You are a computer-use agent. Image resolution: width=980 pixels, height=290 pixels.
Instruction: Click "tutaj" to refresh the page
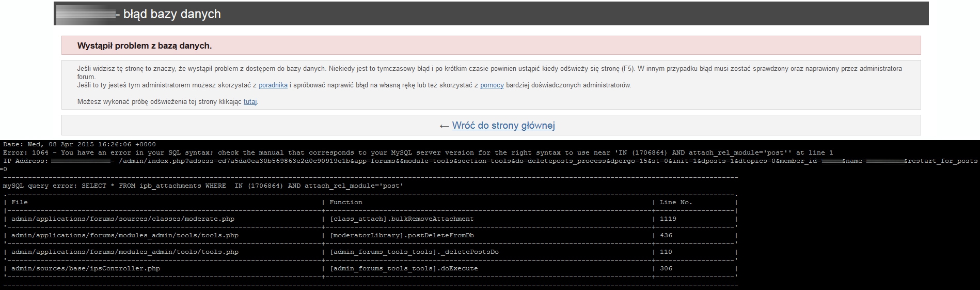[250, 102]
